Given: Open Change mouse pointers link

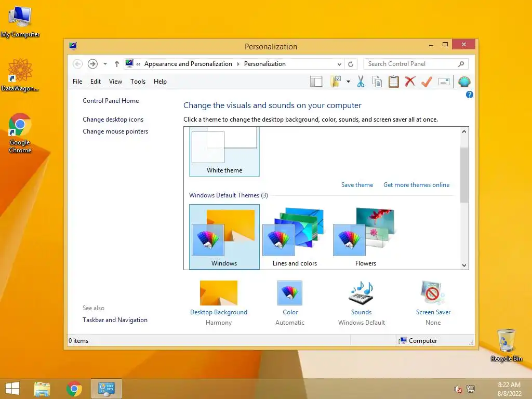Looking at the screenshot, I should tap(115, 131).
